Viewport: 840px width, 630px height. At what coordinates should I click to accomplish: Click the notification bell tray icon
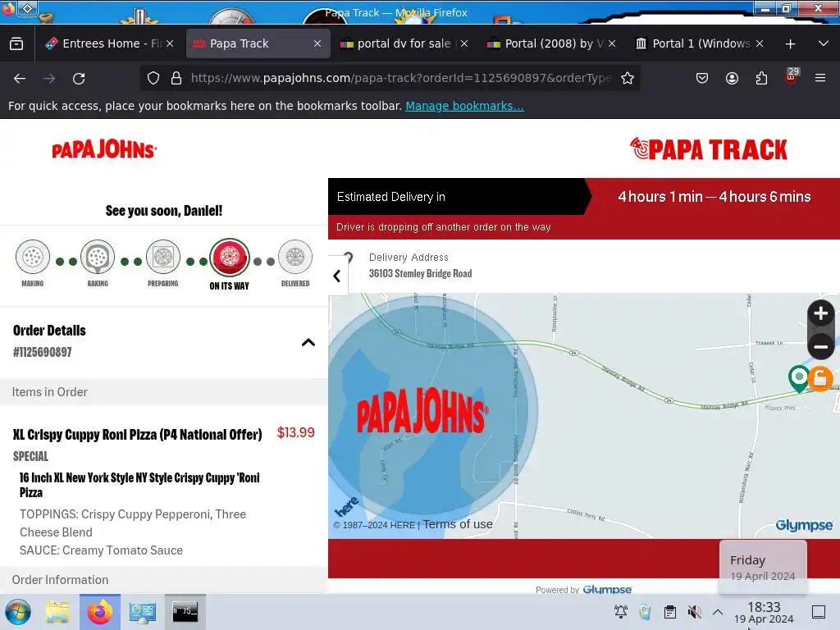(621, 612)
